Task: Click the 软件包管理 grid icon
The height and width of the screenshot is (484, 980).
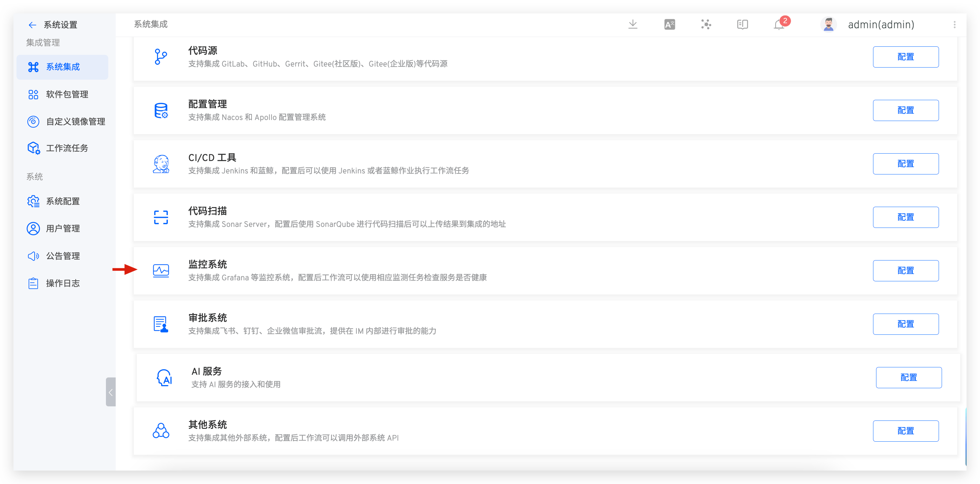Action: [x=34, y=94]
